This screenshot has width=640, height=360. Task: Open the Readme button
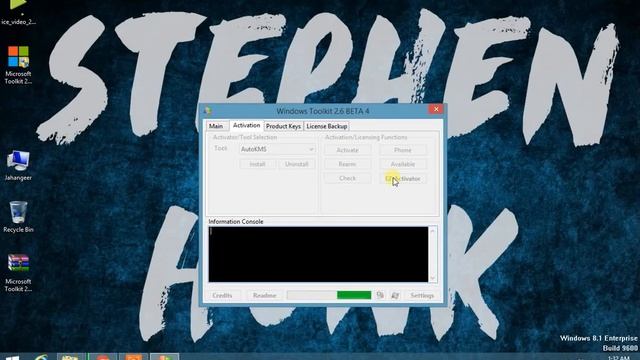(x=264, y=295)
